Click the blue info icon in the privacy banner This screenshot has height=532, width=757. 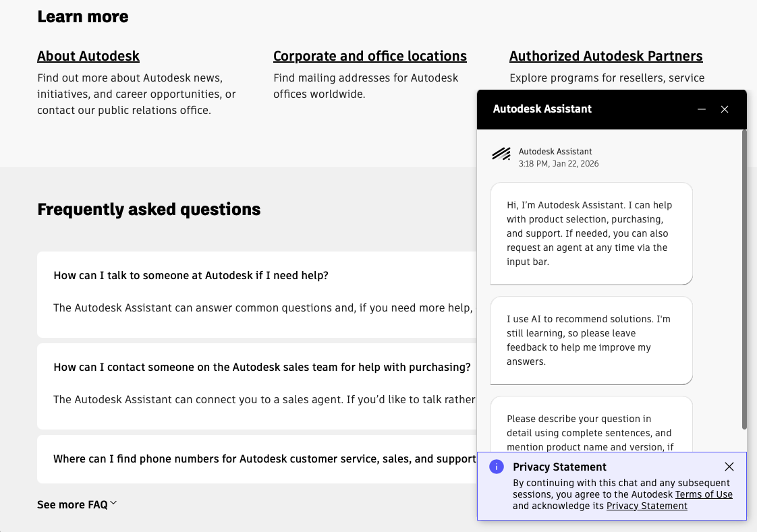497,467
